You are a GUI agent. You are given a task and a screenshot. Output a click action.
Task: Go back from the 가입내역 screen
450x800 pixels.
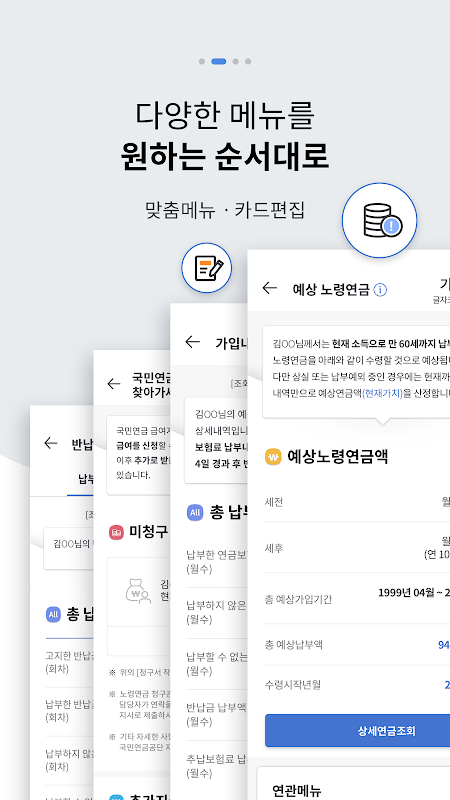coord(192,342)
